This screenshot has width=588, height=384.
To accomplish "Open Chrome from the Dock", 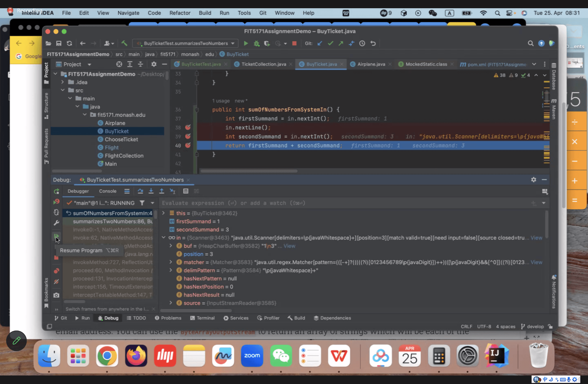I will 107,356.
